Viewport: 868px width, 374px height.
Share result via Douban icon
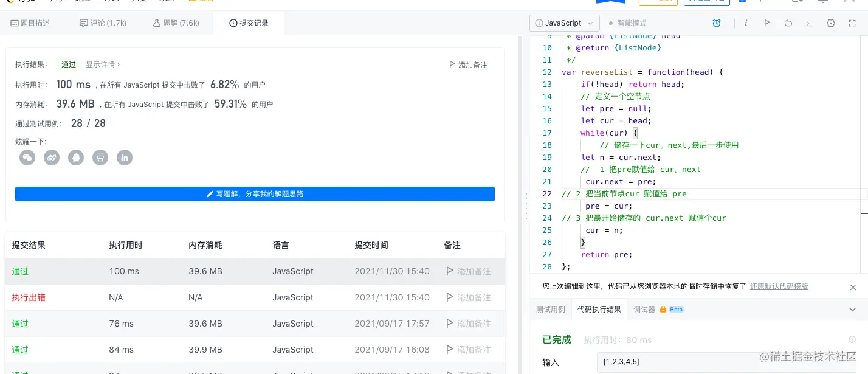tap(100, 158)
